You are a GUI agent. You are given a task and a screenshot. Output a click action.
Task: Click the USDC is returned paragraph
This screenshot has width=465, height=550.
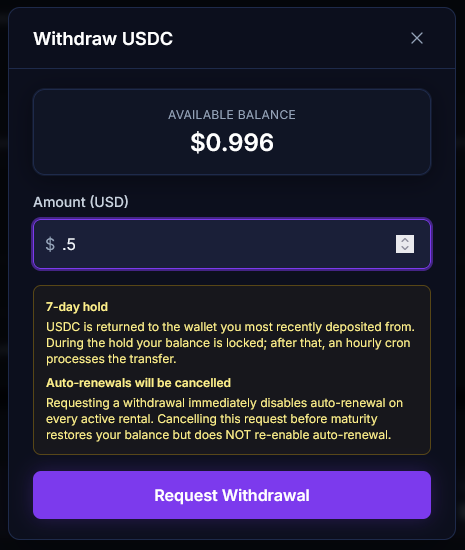[230, 343]
